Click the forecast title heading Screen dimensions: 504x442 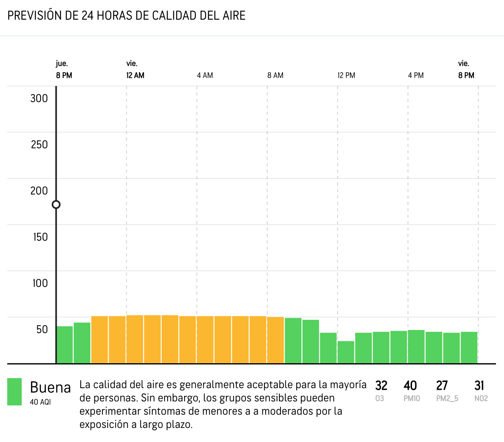[127, 16]
